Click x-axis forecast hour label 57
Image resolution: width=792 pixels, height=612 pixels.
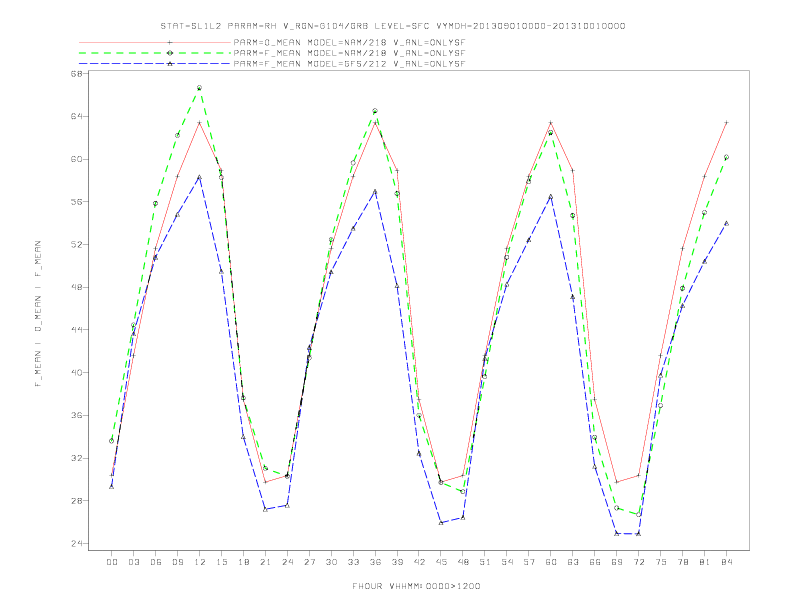click(x=529, y=562)
